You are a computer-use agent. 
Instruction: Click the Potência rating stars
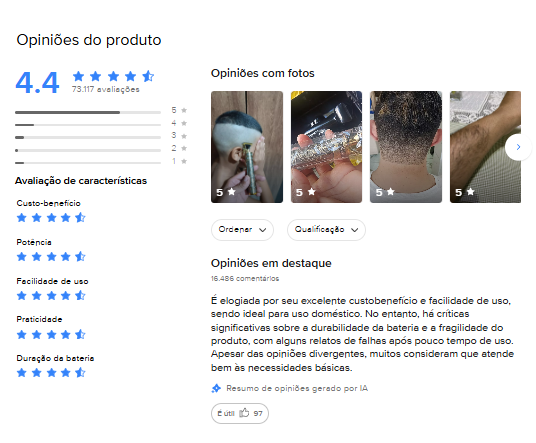click(51, 256)
